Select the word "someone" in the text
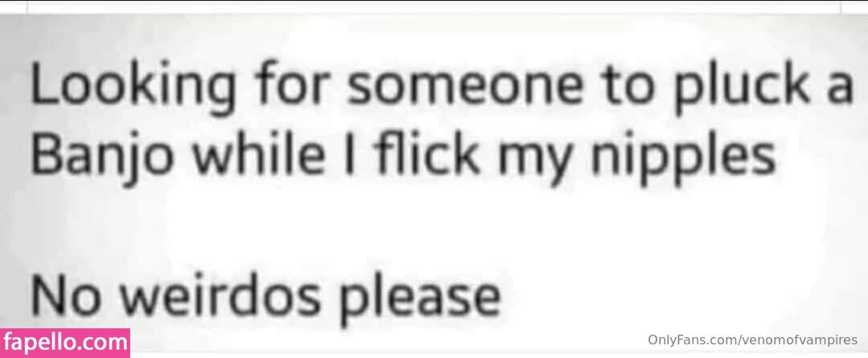868x358 pixels. (x=465, y=86)
